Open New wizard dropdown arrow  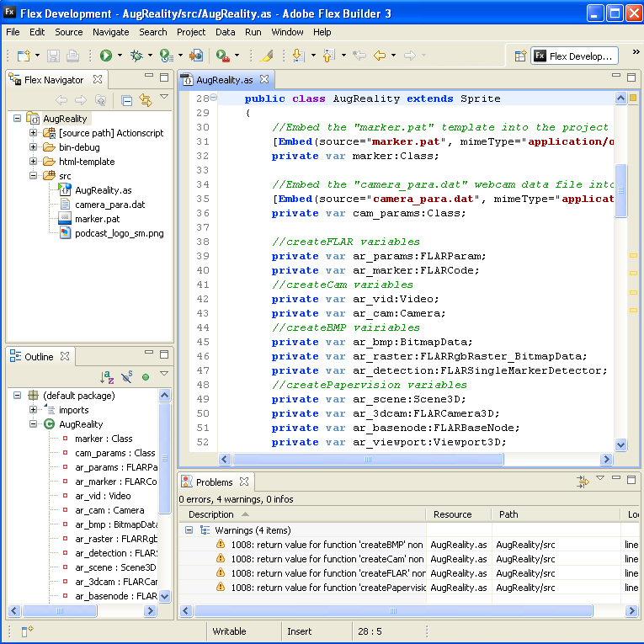pos(37,56)
